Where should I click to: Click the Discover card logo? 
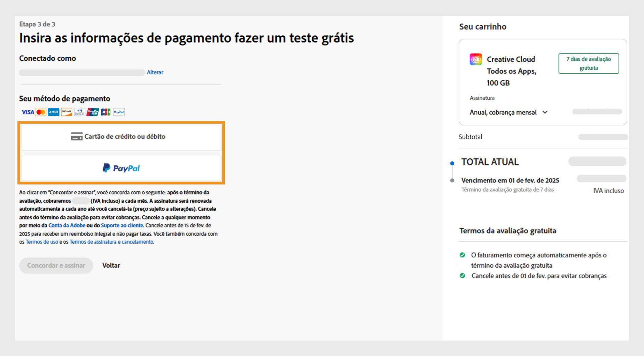point(67,112)
